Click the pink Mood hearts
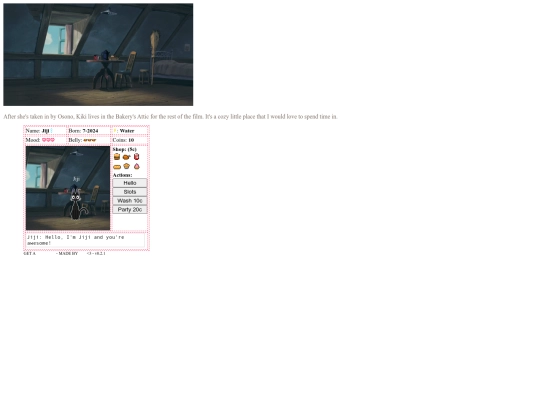The image size is (540, 405). (x=48, y=140)
